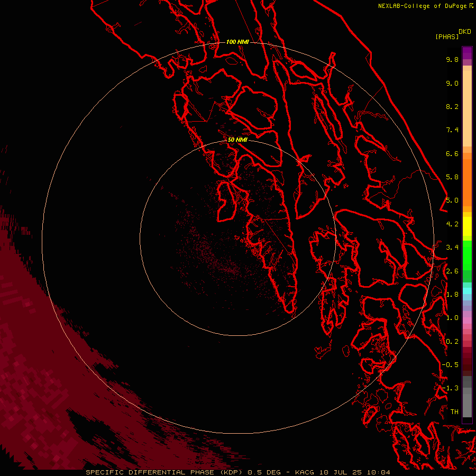Click the Specific Differential Phase (KDP) title text
The image size is (476, 476).
[165, 472]
